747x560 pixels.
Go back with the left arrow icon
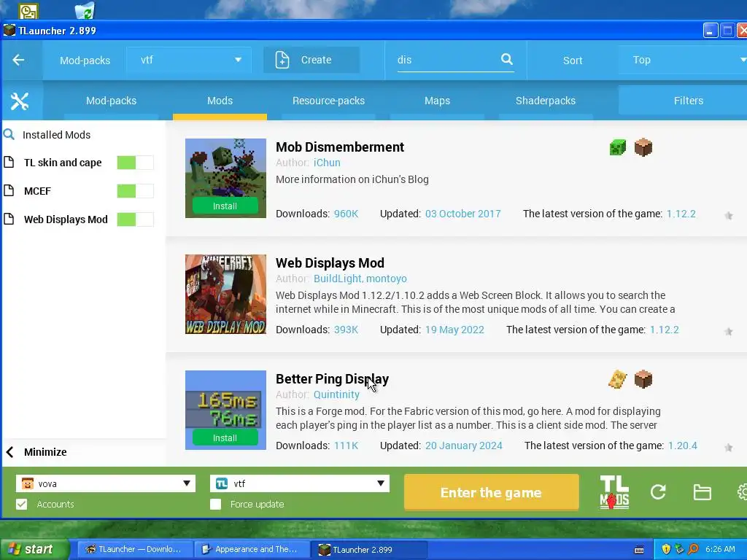(x=18, y=60)
